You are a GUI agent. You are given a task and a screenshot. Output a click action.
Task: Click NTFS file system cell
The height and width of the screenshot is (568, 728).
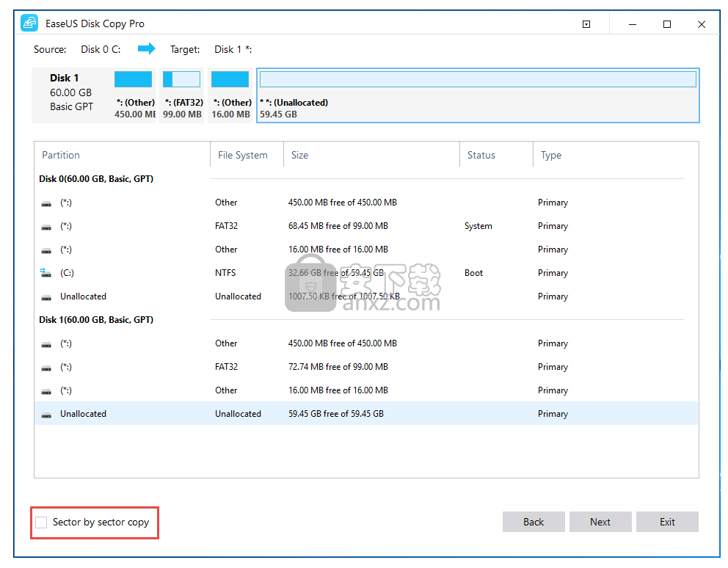[225, 273]
